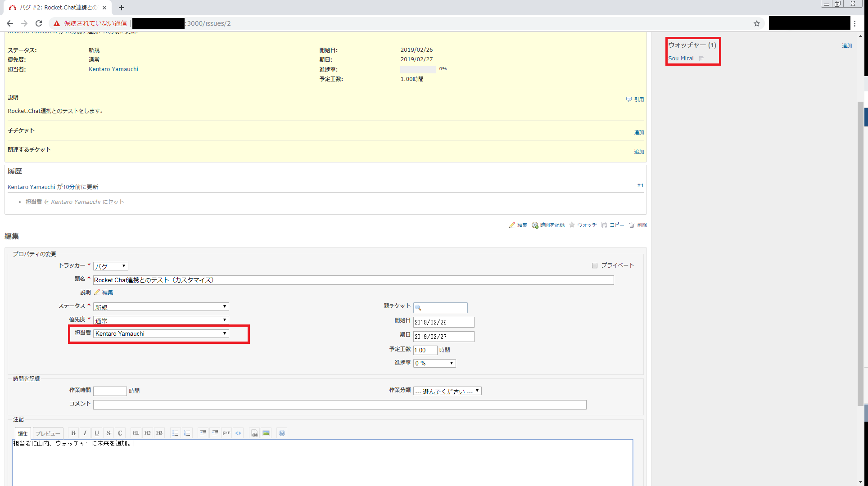
Task: Click the Bold formatting icon
Action: point(73,433)
